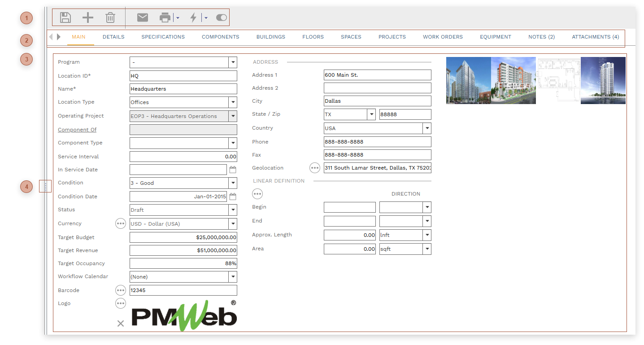Flip the toggle switch in the toolbar
This screenshot has width=644, height=345.
(x=222, y=17)
